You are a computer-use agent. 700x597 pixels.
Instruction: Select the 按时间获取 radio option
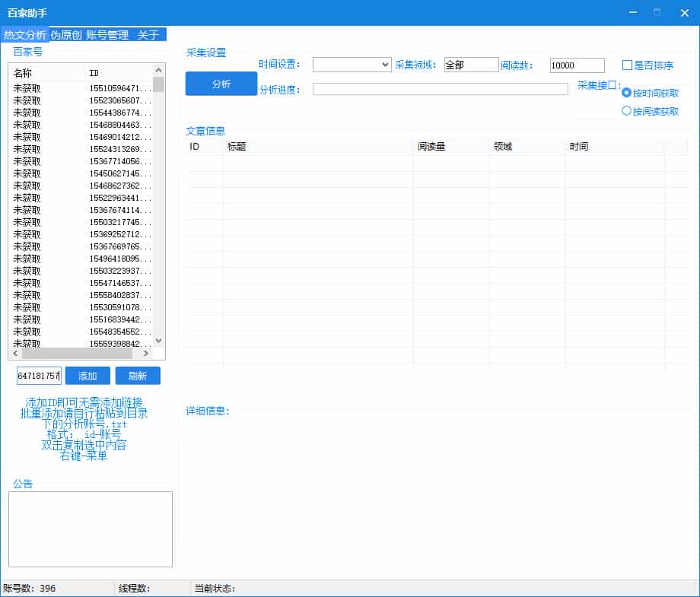627,93
